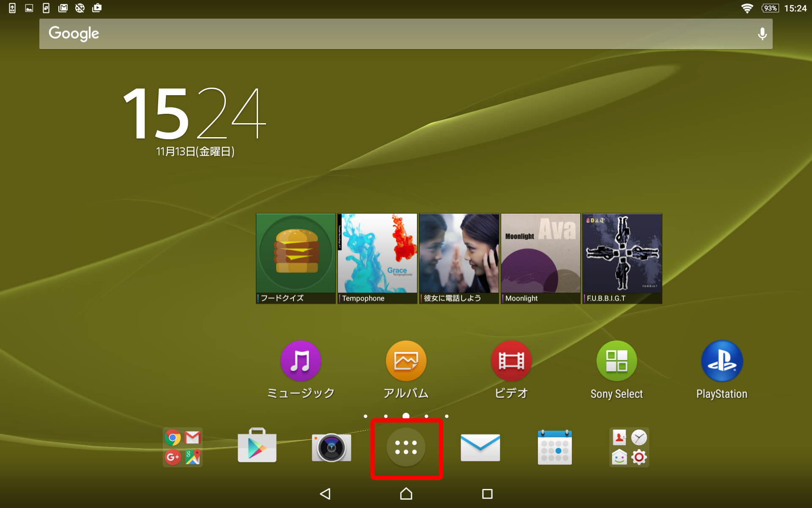
Task: Open the Music (ミュージック) app
Action: tap(300, 361)
